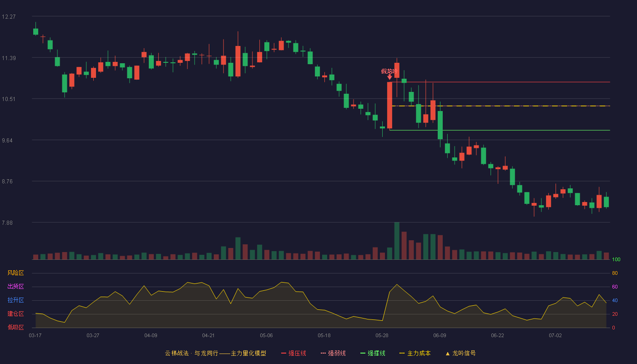Toggle the 龙吟信号 legend entry
Screen dimensions: 637x364
pyautogui.click(x=460, y=353)
